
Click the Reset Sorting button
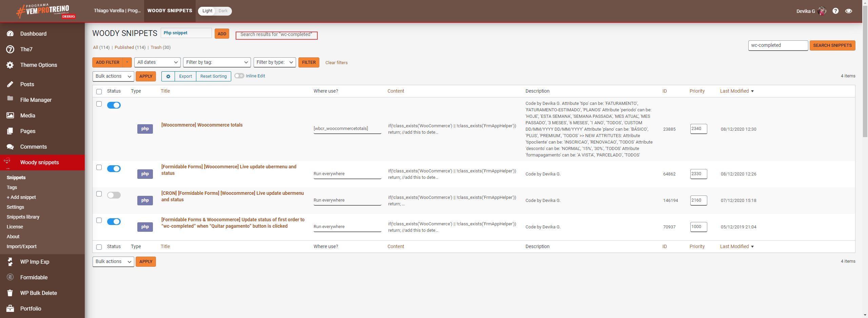[214, 76]
